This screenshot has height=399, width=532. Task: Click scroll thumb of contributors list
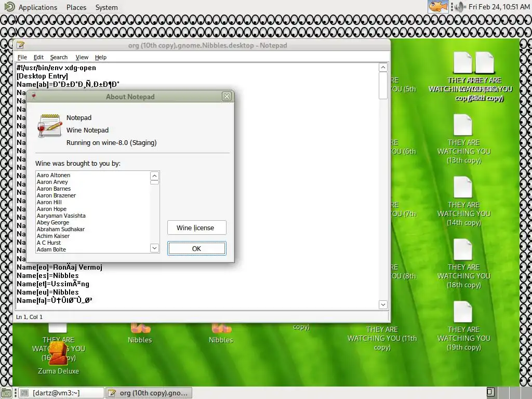click(x=154, y=182)
